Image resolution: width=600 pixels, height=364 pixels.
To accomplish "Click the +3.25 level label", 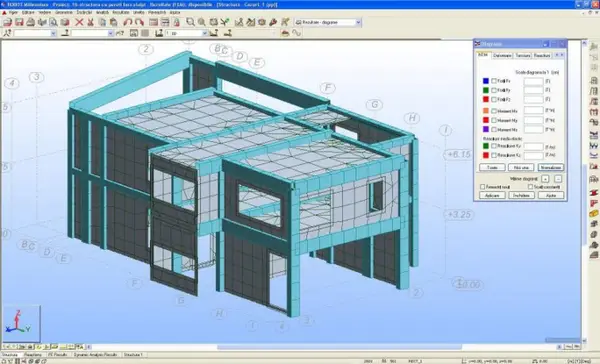I will 459,214.
